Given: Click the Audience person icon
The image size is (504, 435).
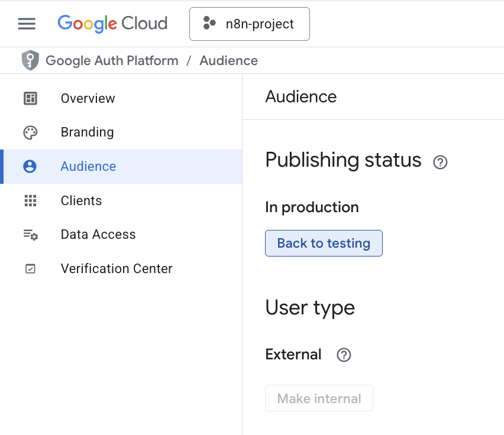Looking at the screenshot, I should [30, 167].
